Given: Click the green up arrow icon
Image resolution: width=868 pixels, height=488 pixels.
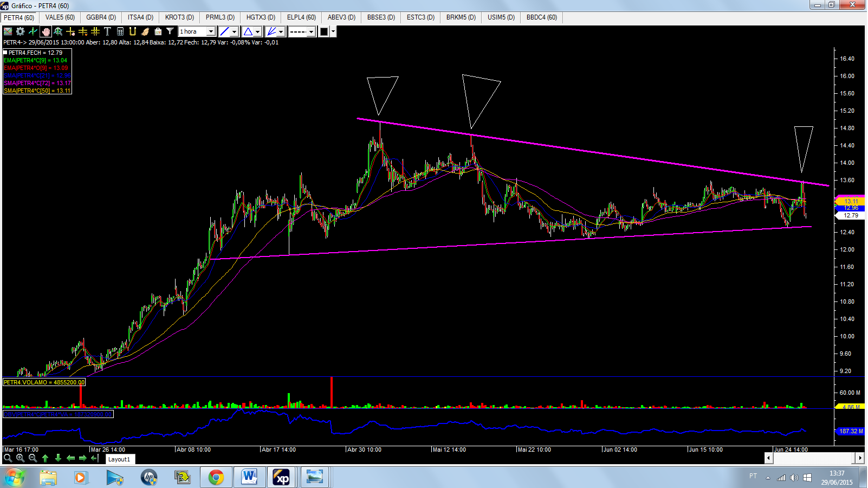Looking at the screenshot, I should 46,458.
